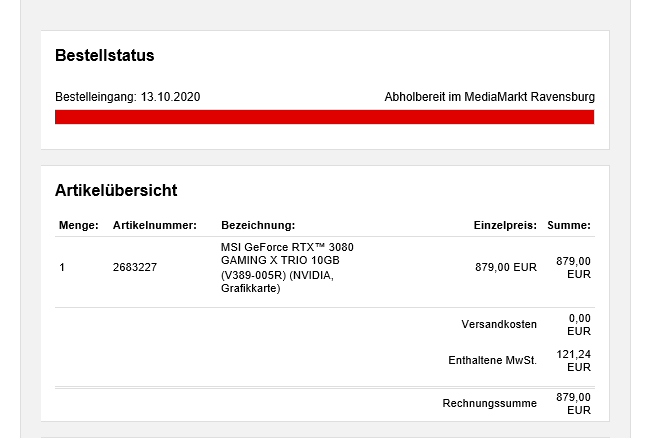The height and width of the screenshot is (438, 658).
Task: Click the Artikelnummer column header
Action: click(x=154, y=225)
